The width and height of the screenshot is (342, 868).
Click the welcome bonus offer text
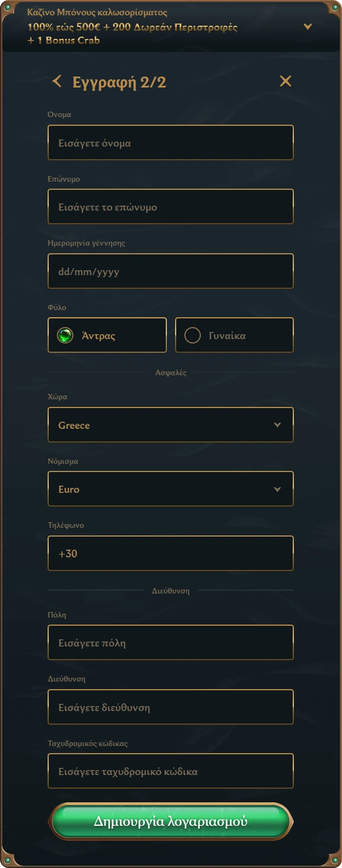(132, 33)
